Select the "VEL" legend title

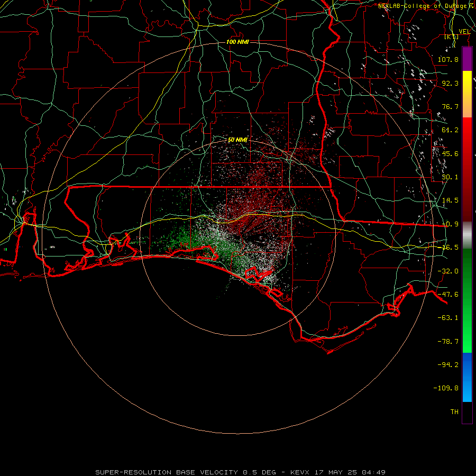pyautogui.click(x=464, y=32)
